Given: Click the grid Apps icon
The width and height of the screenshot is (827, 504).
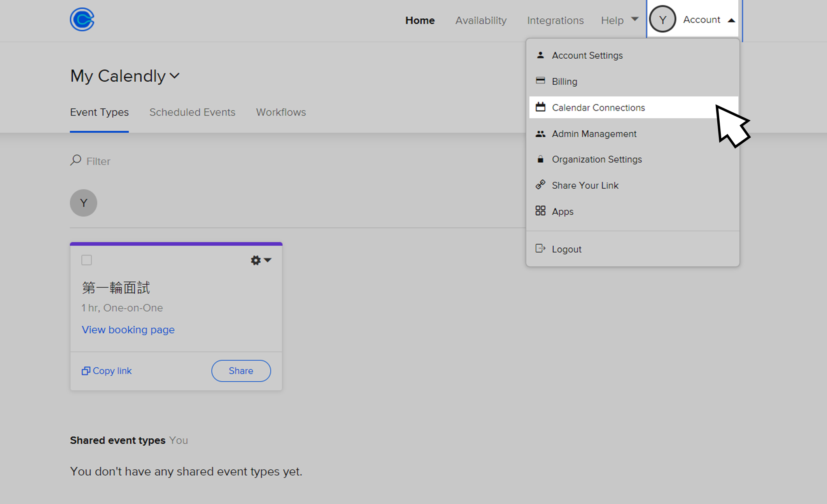Looking at the screenshot, I should [x=540, y=211].
